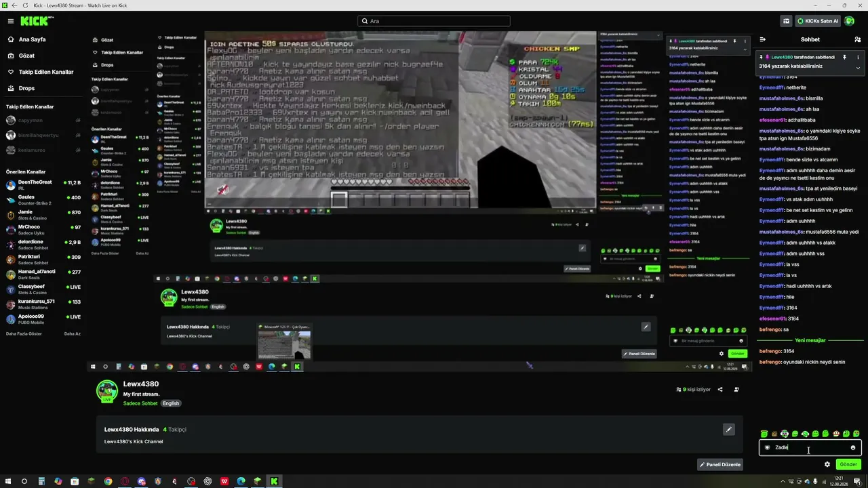Viewport: 868px width, 488px height.
Task: Go to Ana Sayfa in the sidebar
Action: [32, 39]
